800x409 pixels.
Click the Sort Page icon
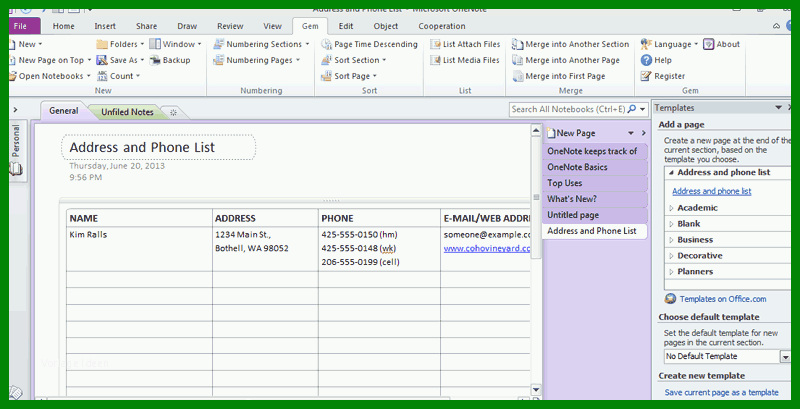327,76
